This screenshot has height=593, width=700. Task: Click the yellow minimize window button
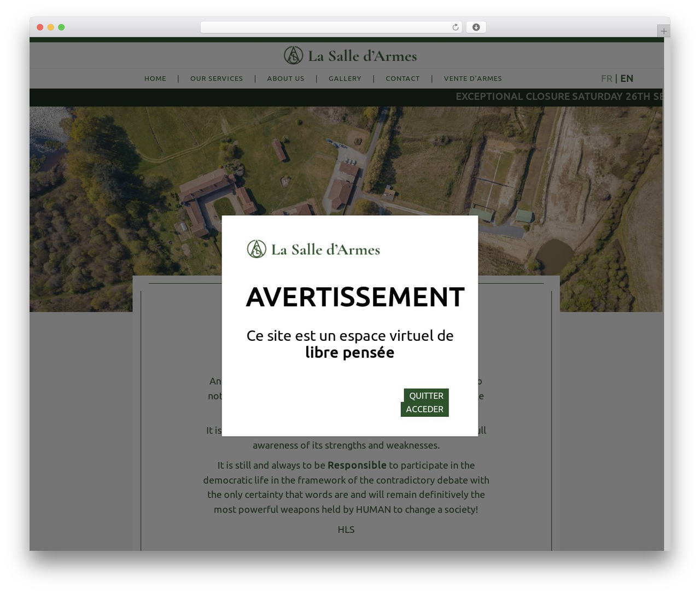point(50,27)
